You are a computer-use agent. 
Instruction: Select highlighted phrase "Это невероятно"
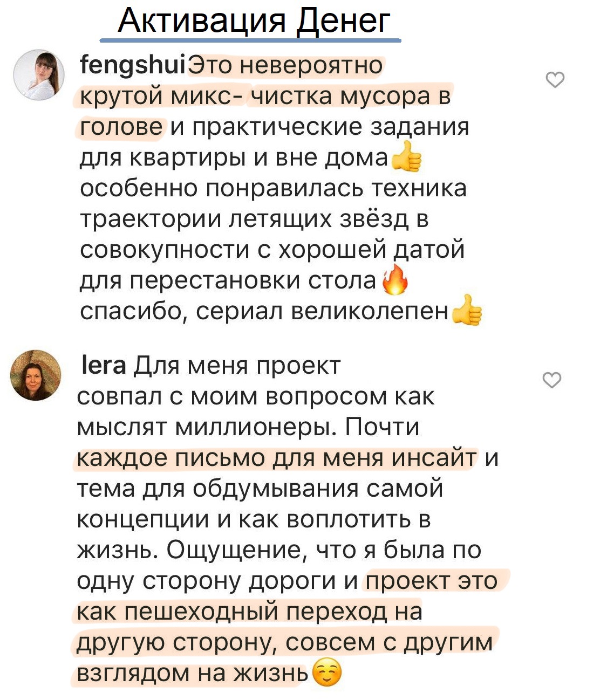point(287,66)
